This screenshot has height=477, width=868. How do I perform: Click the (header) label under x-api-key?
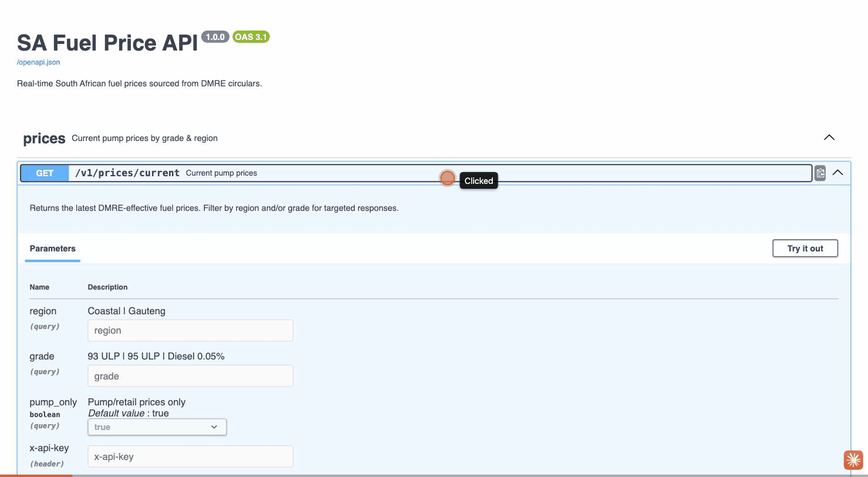tap(47, 464)
